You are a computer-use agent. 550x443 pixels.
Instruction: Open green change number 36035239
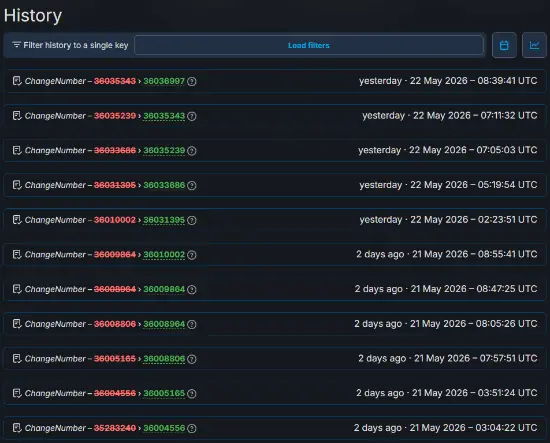coord(164,150)
